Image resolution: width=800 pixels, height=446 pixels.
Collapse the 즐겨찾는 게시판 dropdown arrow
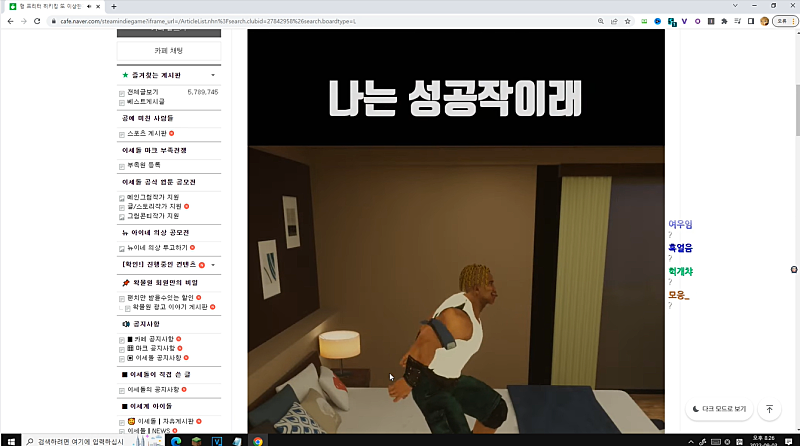(x=213, y=76)
